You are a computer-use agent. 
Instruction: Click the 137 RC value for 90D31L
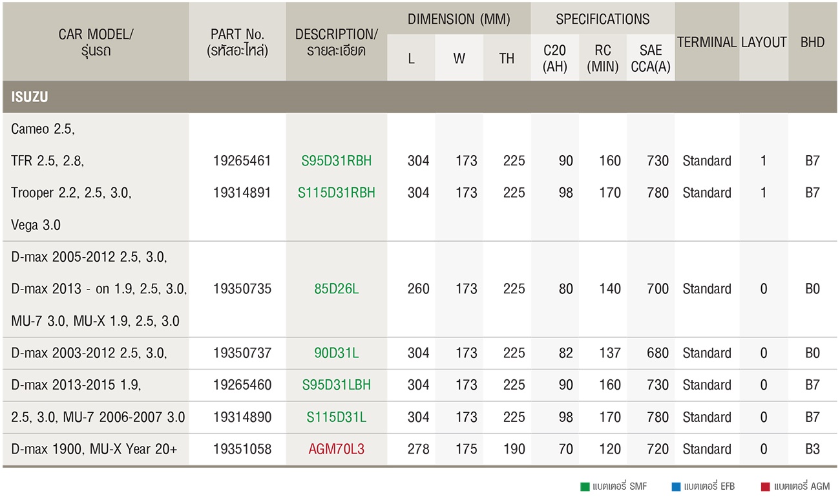click(610, 353)
